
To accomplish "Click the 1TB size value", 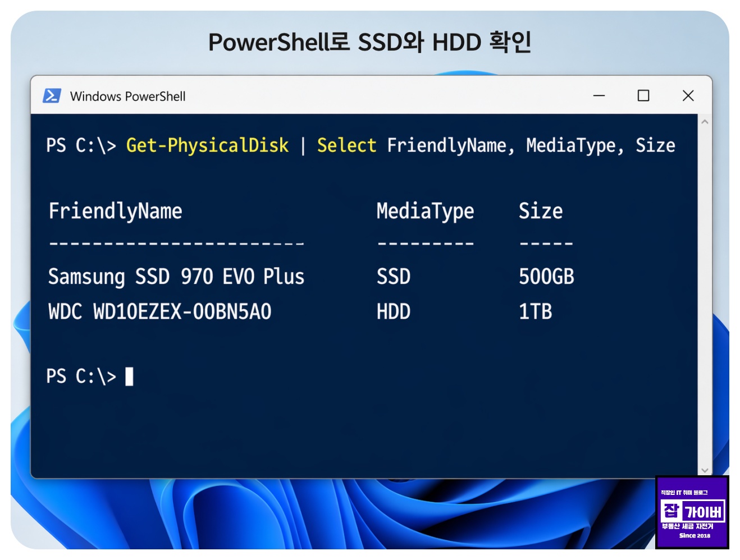I will 535,311.
